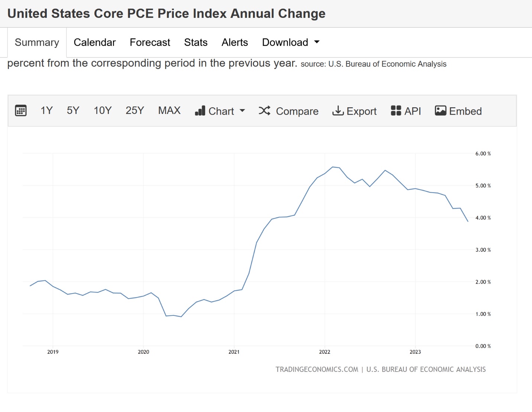This screenshot has width=532, height=412.
Task: Go to the Stats tab
Action: 196,42
